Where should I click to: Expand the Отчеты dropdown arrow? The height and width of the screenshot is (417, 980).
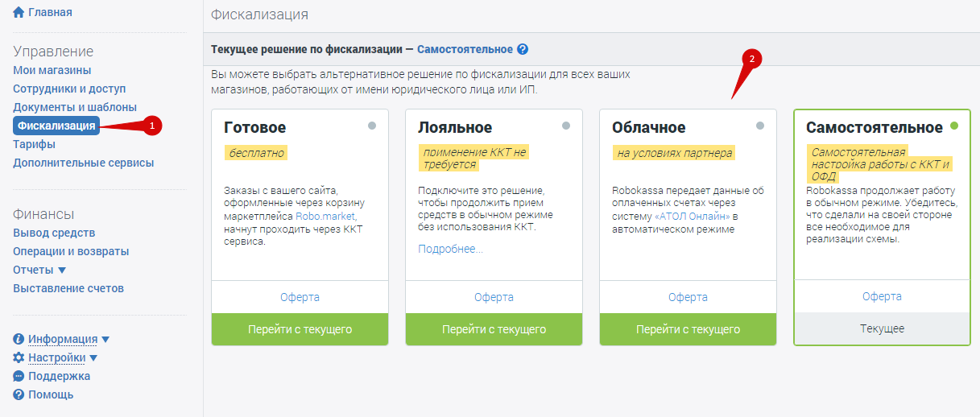coord(63,270)
